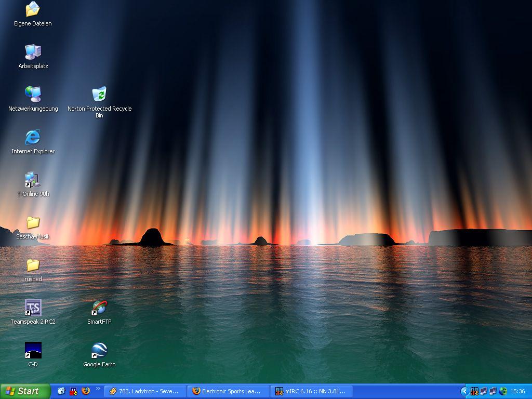The height and width of the screenshot is (399, 532).
Task: Click the Internet Explorer desktop icon
Action: click(x=33, y=137)
